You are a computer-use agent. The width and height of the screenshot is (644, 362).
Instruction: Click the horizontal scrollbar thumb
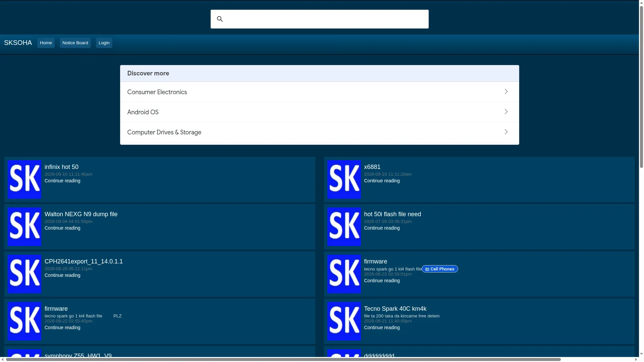point(283,360)
